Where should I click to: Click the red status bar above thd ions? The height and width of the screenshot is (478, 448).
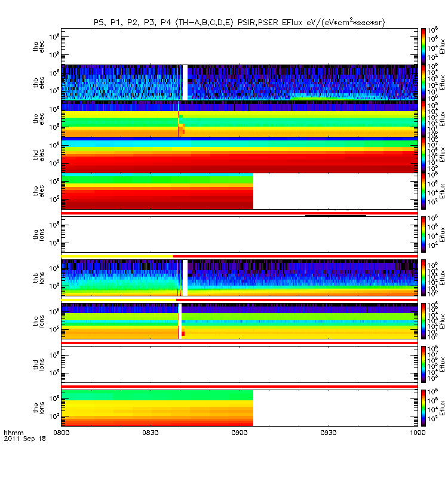[x=240, y=343]
